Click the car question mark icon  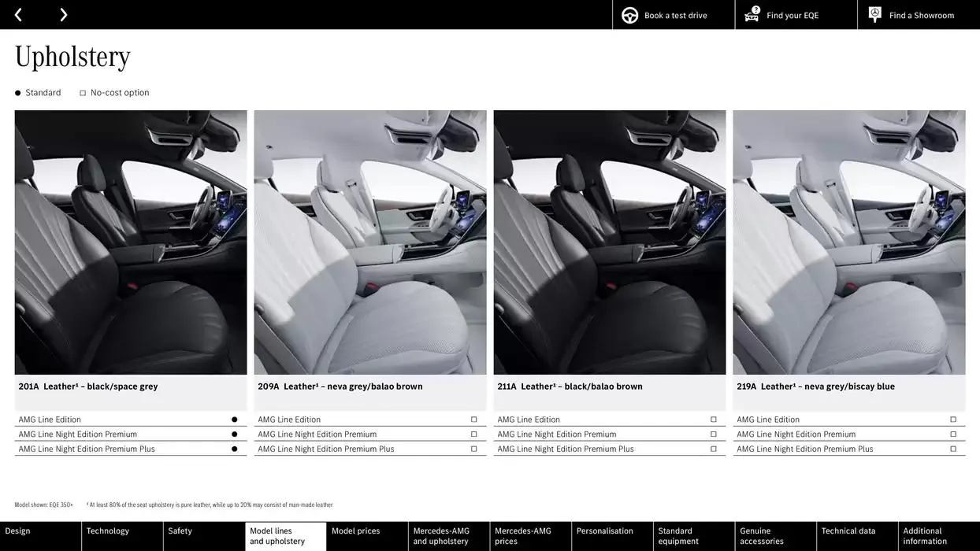click(752, 14)
